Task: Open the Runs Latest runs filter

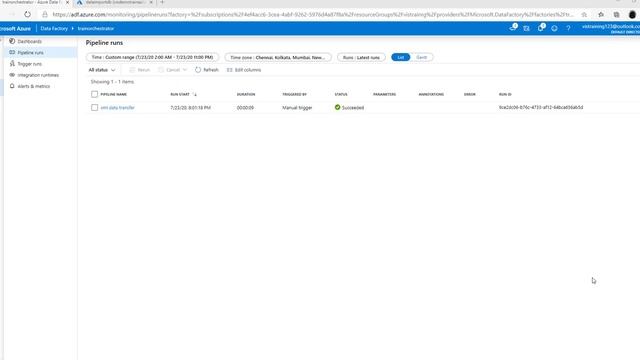Action: click(x=361, y=57)
